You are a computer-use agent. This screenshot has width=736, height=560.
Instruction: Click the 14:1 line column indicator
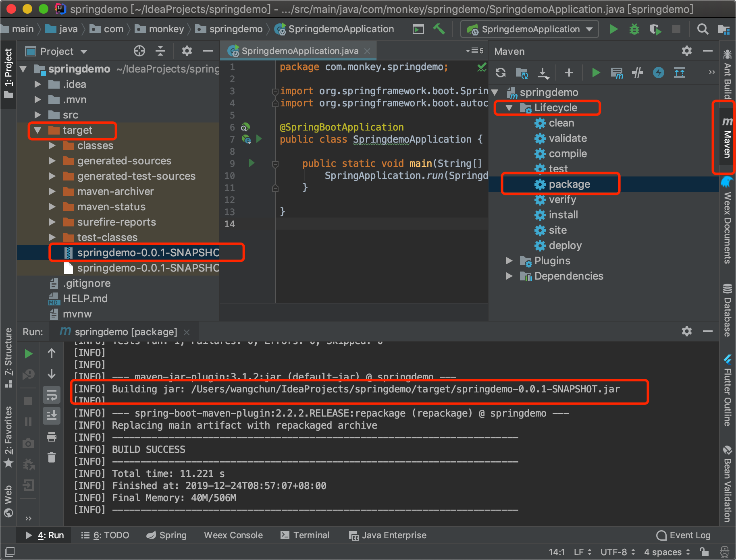(x=557, y=552)
